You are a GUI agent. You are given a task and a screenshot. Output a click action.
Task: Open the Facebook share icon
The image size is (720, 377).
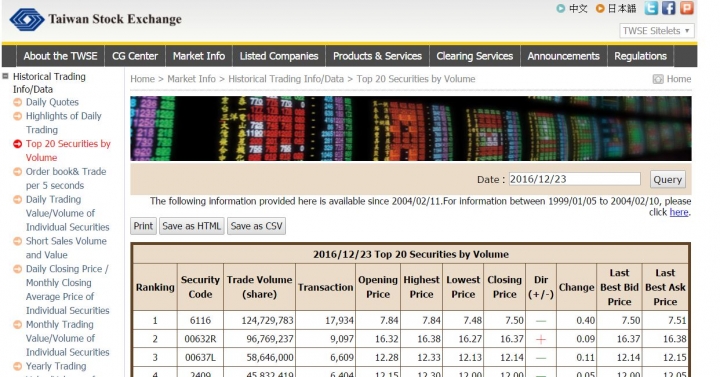pyautogui.click(x=669, y=8)
